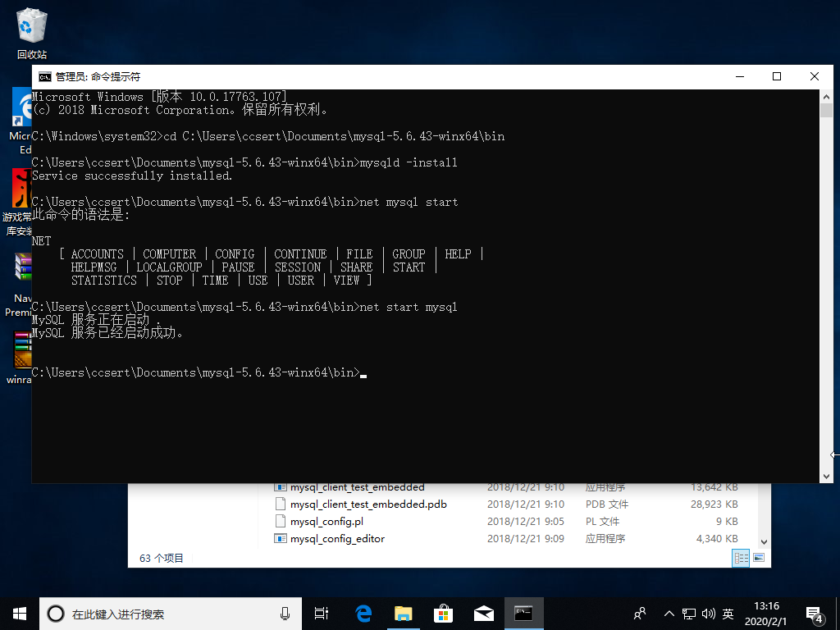Close the Command Prompt window
The image size is (840, 630).
[x=815, y=76]
